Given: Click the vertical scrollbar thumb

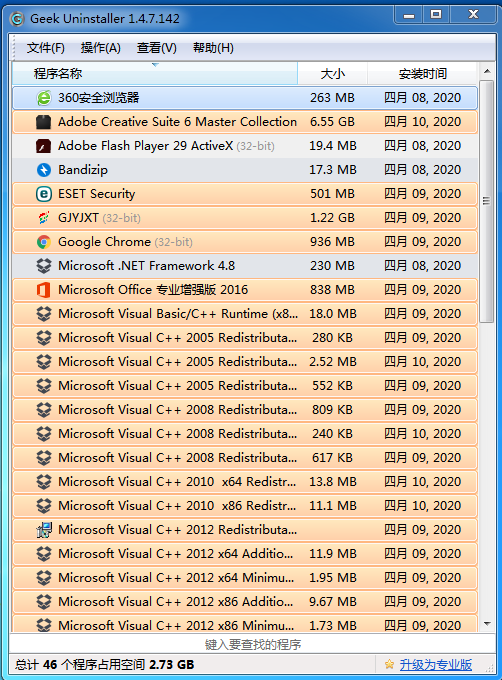Looking at the screenshot, I should point(487,201).
